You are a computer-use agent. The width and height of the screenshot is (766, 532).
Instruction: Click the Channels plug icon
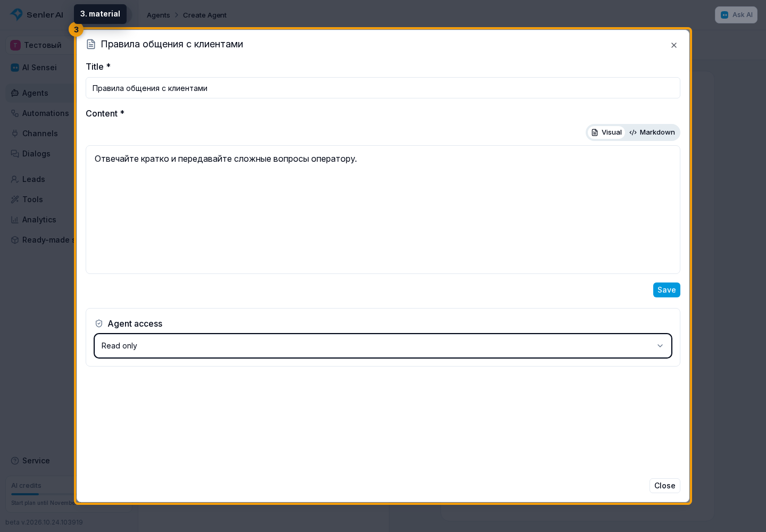tap(15, 134)
